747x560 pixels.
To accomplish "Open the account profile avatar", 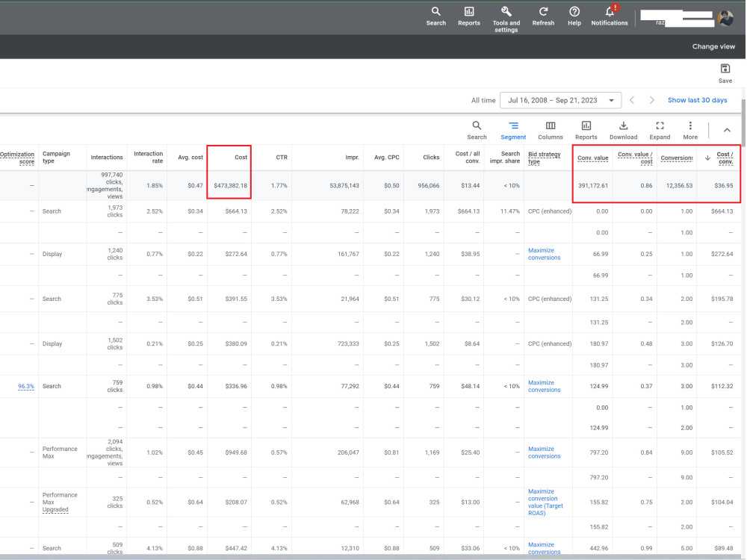I will pos(725,19).
